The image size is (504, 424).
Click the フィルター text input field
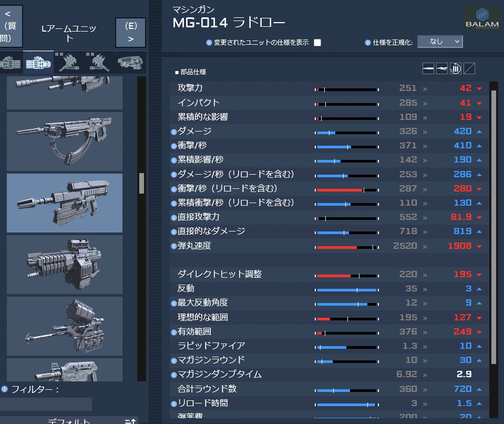tap(46, 404)
